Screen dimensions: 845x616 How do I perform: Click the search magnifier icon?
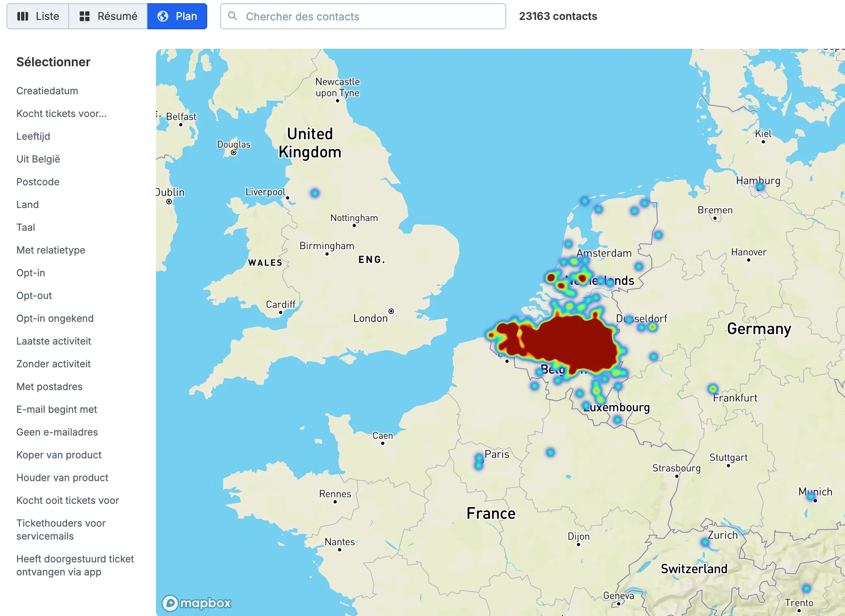[x=232, y=16]
